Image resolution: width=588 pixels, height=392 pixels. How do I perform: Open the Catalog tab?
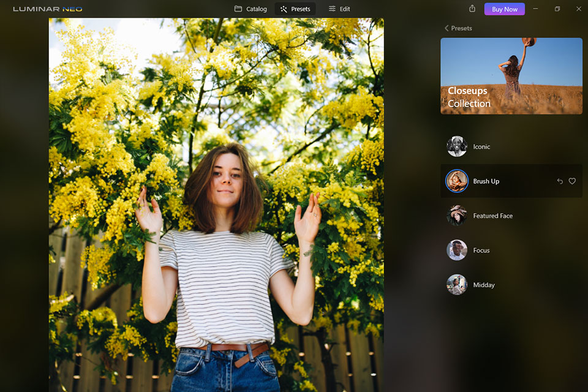[x=251, y=9]
